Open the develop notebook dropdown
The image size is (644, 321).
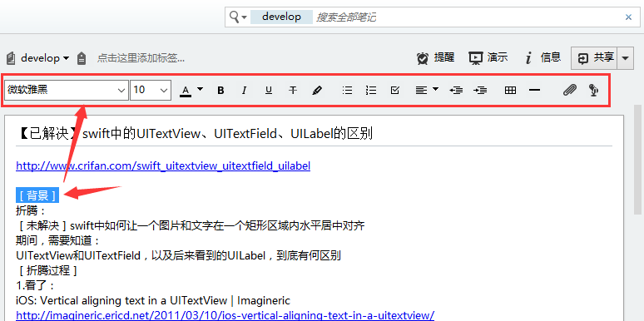click(x=45, y=58)
